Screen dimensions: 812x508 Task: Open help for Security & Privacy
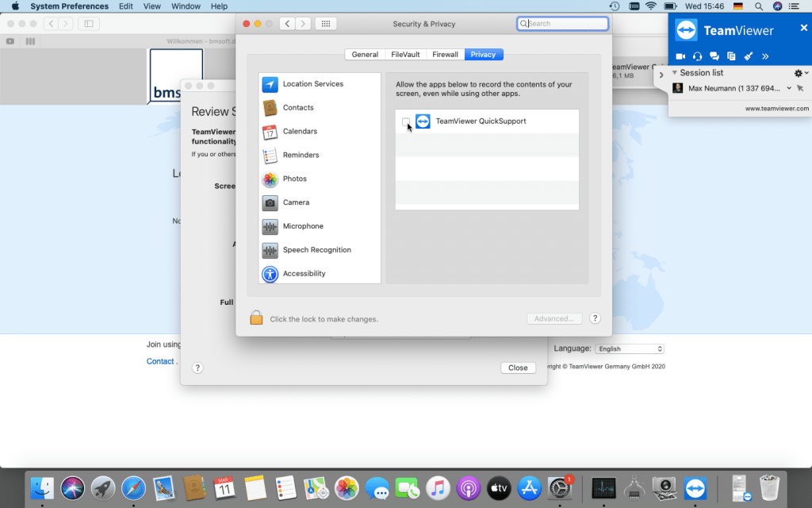[595, 318]
